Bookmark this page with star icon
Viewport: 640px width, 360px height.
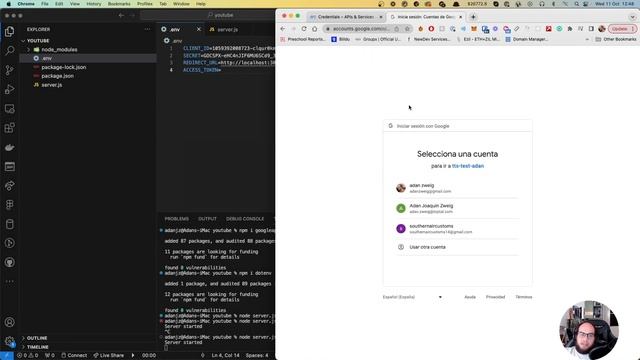(x=407, y=29)
